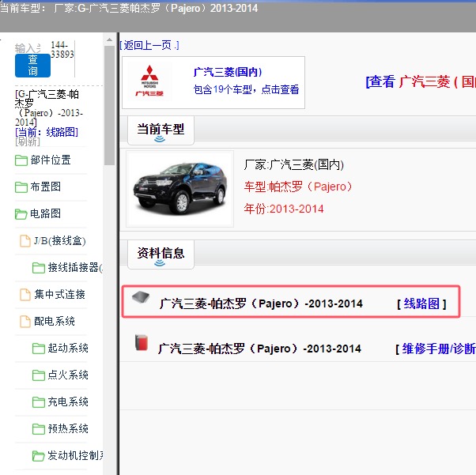
Task: Click the sidebar vertical scrollbar thumb
Action: (x=109, y=106)
